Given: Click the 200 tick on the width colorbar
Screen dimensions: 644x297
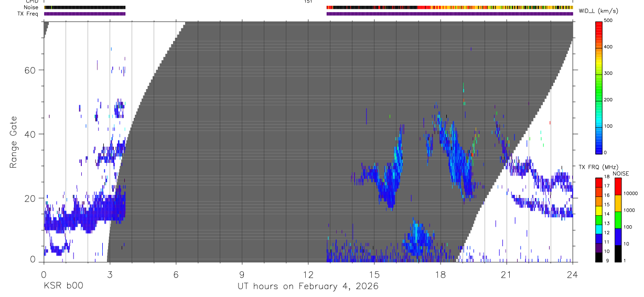Looking at the screenshot, I should point(608,100).
